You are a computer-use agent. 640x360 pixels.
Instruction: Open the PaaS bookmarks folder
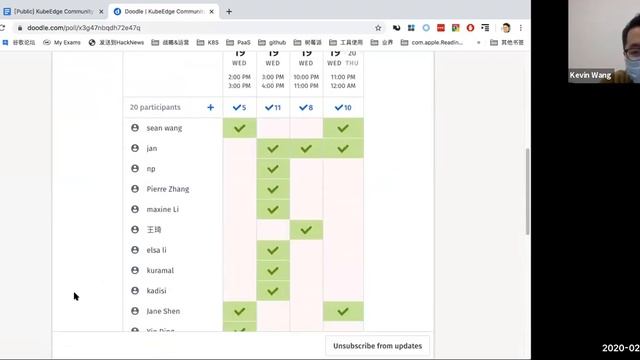tap(238, 42)
